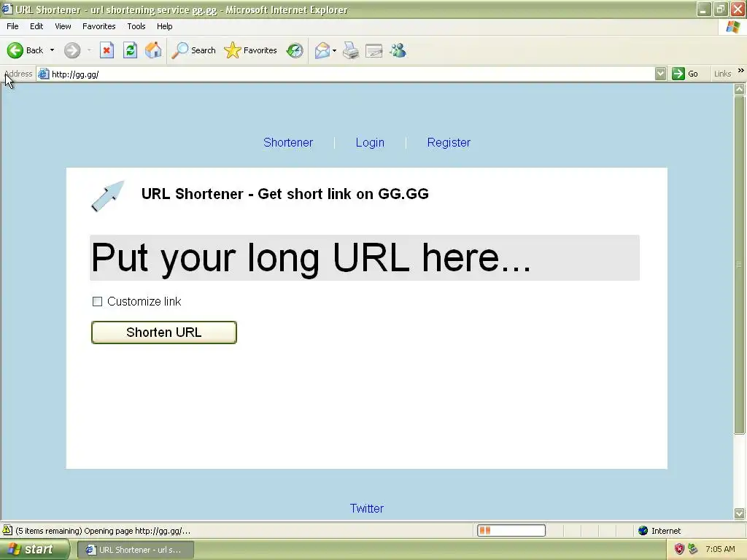Screen dimensions: 747x560
Task: Click the page loading progress bar
Action: pyautogui.click(x=511, y=531)
